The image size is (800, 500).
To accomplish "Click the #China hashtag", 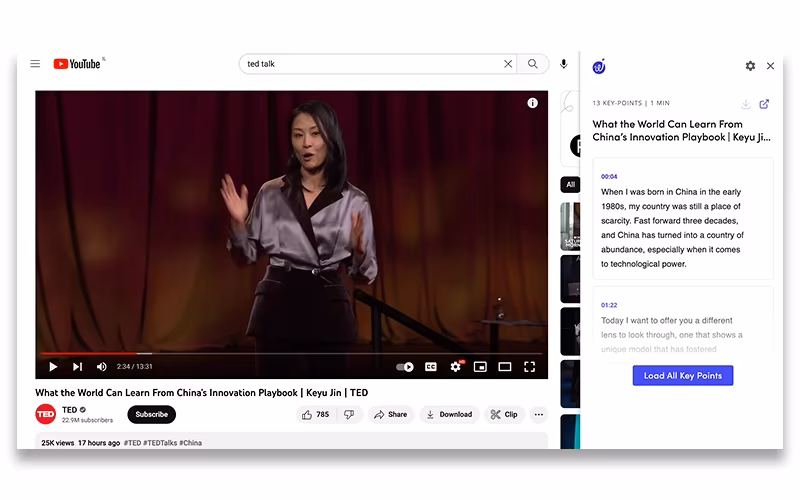I will [x=190, y=443].
